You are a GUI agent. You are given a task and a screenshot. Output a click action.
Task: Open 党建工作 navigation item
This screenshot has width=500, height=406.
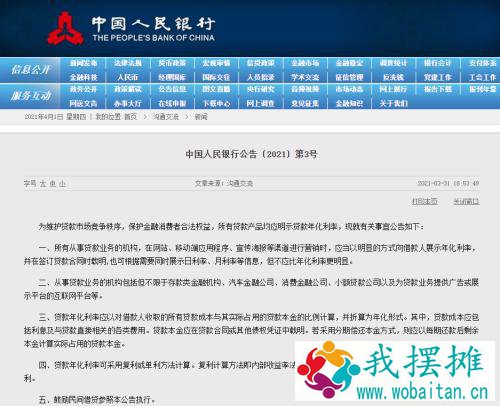click(438, 77)
